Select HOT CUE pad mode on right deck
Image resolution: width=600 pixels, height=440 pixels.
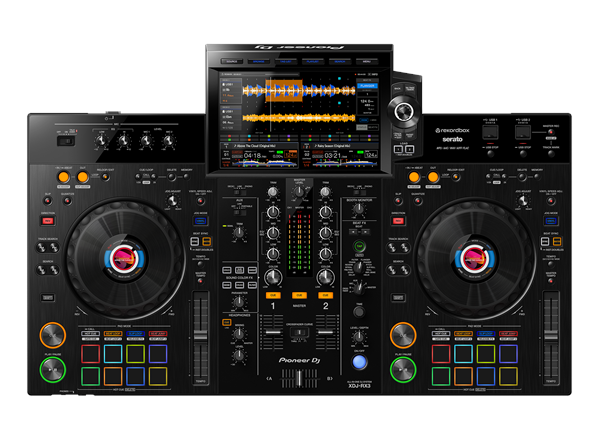pyautogui.click(x=441, y=334)
